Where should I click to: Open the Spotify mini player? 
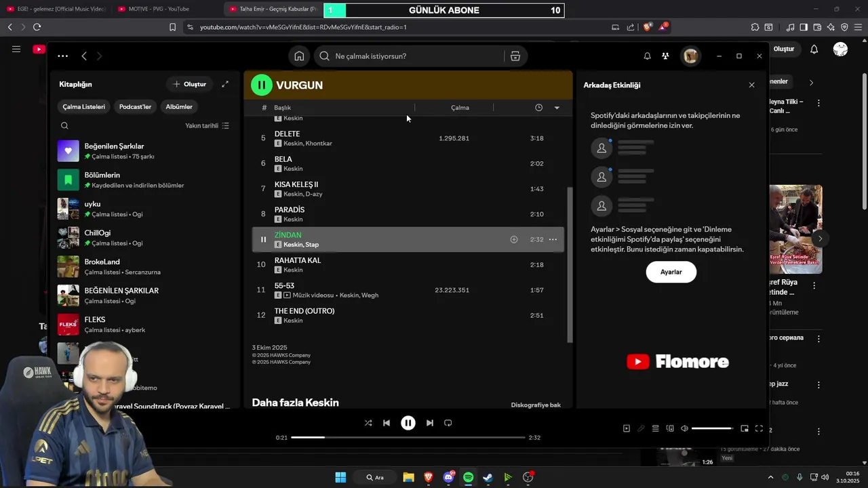(x=745, y=428)
